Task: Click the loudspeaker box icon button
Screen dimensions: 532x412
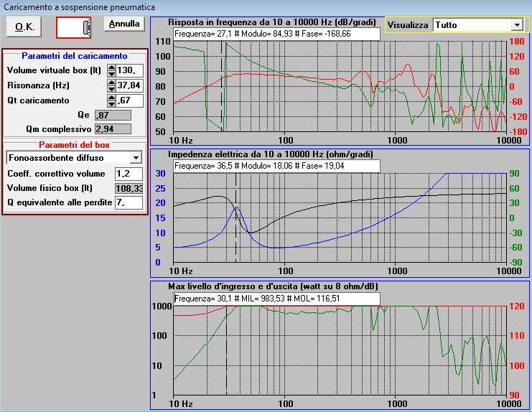Action: point(74,27)
